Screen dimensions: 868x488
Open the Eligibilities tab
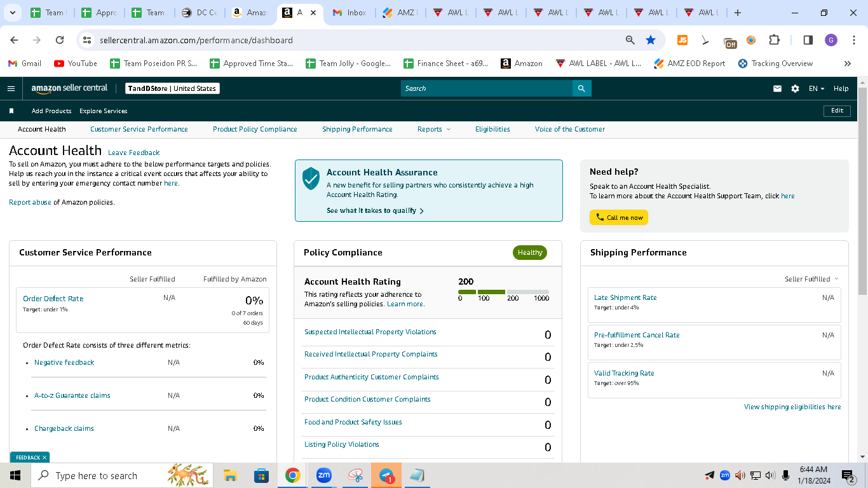(492, 129)
